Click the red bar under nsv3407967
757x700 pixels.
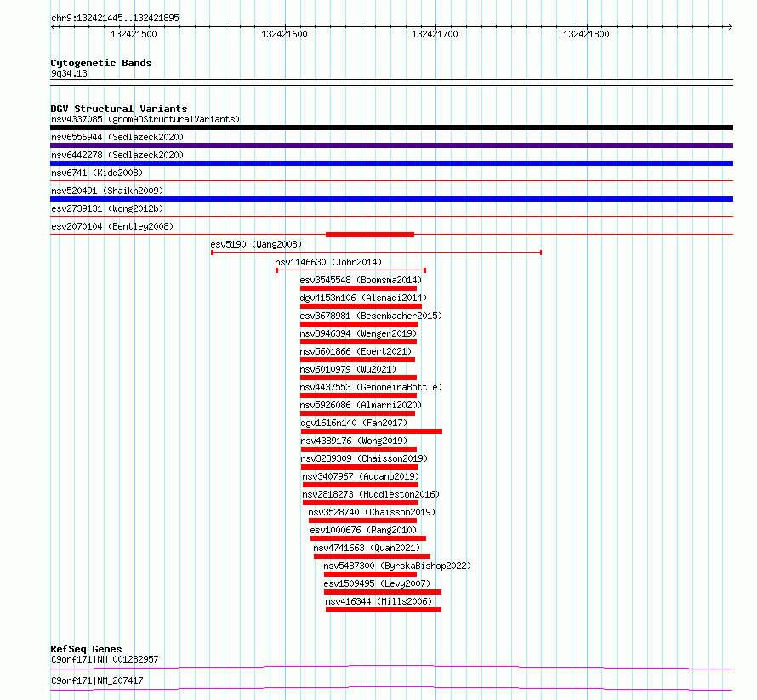(x=361, y=485)
